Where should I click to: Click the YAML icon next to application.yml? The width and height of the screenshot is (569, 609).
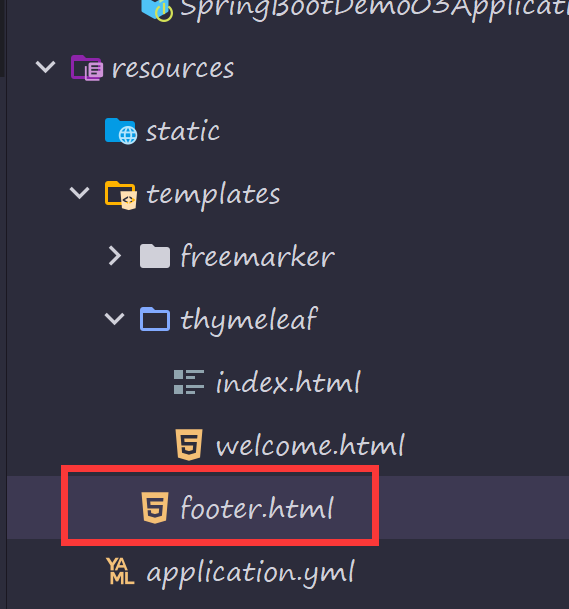click(121, 571)
